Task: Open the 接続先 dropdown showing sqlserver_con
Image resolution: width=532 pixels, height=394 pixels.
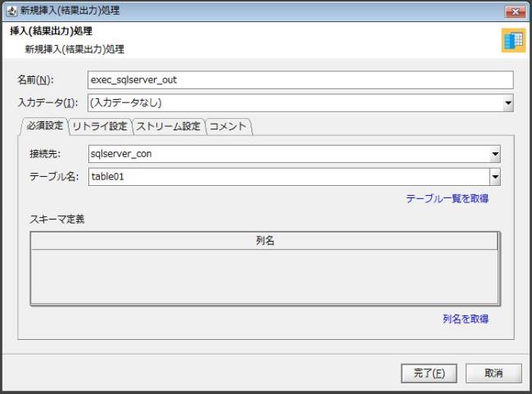Action: (x=494, y=154)
